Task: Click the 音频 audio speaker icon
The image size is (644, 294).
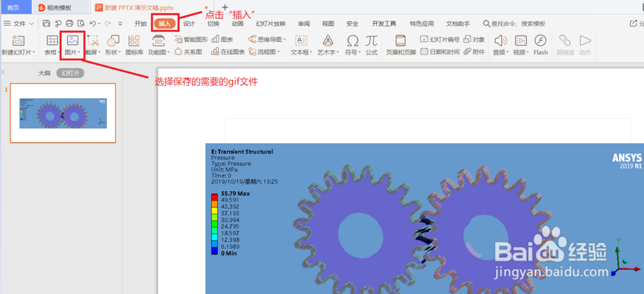Action: click(500, 41)
